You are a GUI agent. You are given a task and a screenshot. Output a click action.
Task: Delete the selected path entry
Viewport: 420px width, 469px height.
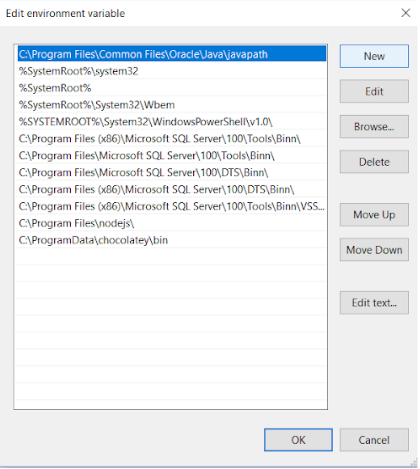[374, 162]
